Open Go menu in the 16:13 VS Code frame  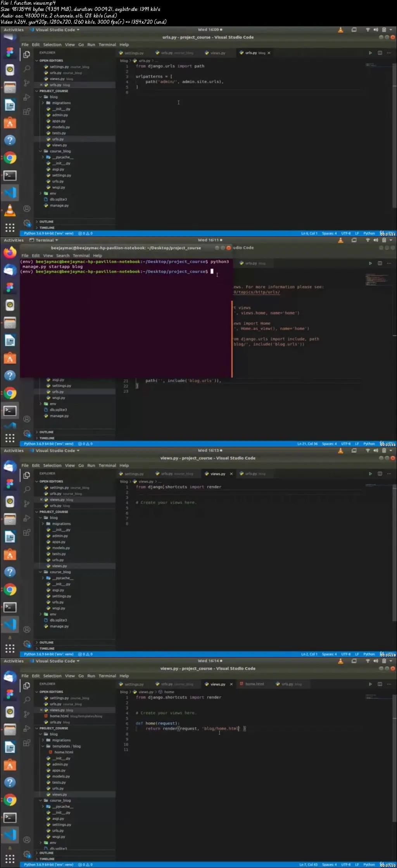point(81,465)
